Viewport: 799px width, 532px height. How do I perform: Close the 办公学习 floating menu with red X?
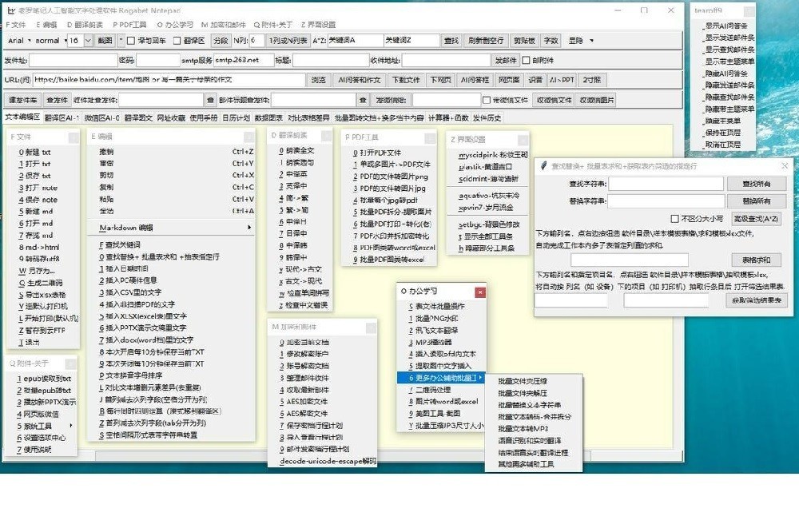481,292
